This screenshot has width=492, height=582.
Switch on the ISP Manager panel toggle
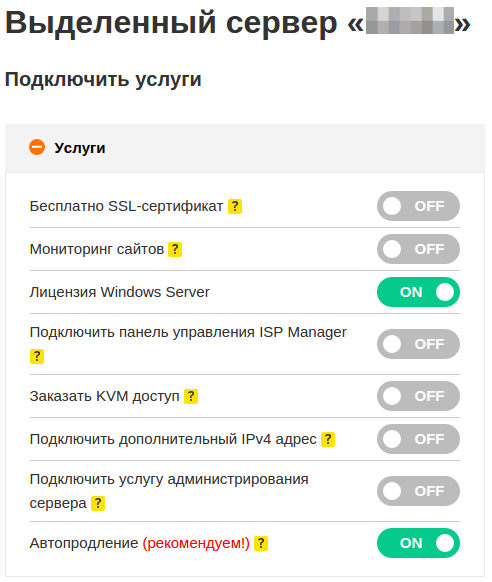coord(418,344)
